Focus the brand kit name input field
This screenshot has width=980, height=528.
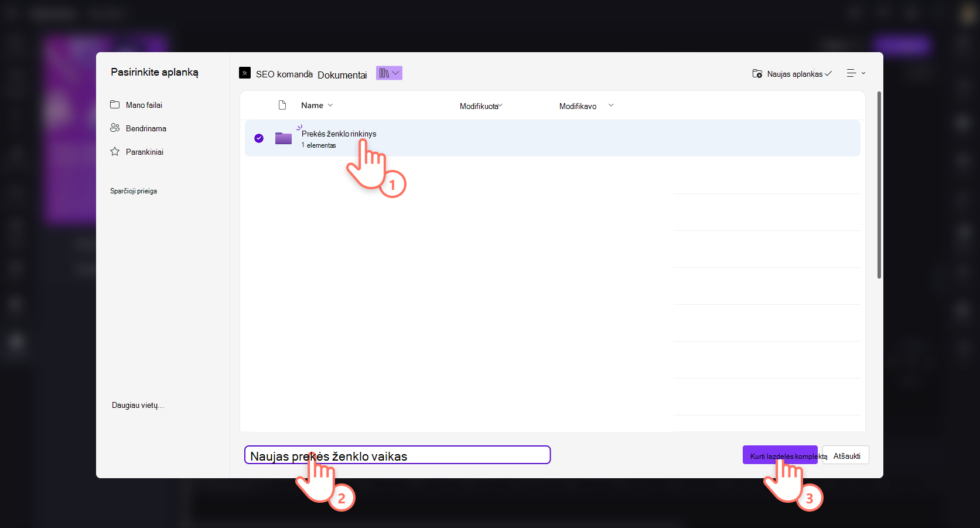pos(397,455)
